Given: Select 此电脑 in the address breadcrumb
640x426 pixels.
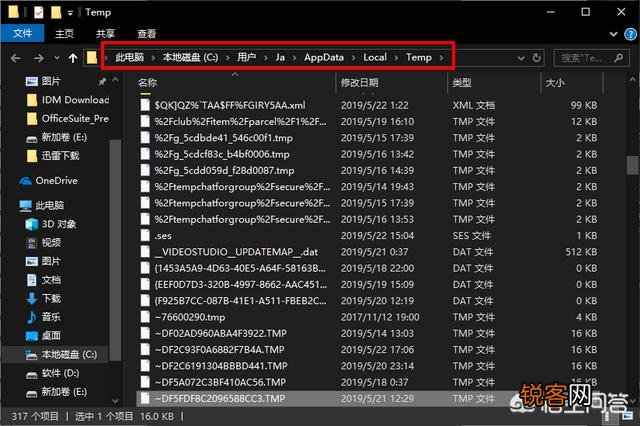Looking at the screenshot, I should (x=129, y=58).
